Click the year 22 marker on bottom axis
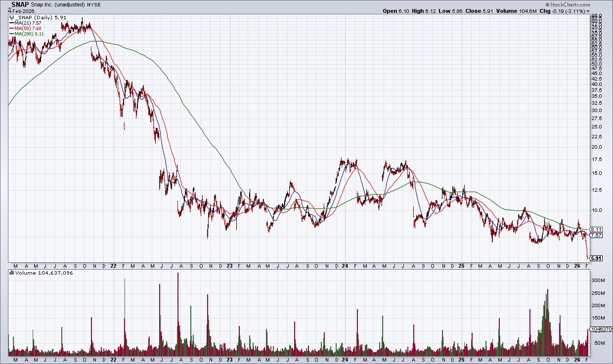613x364 pixels. point(113,265)
